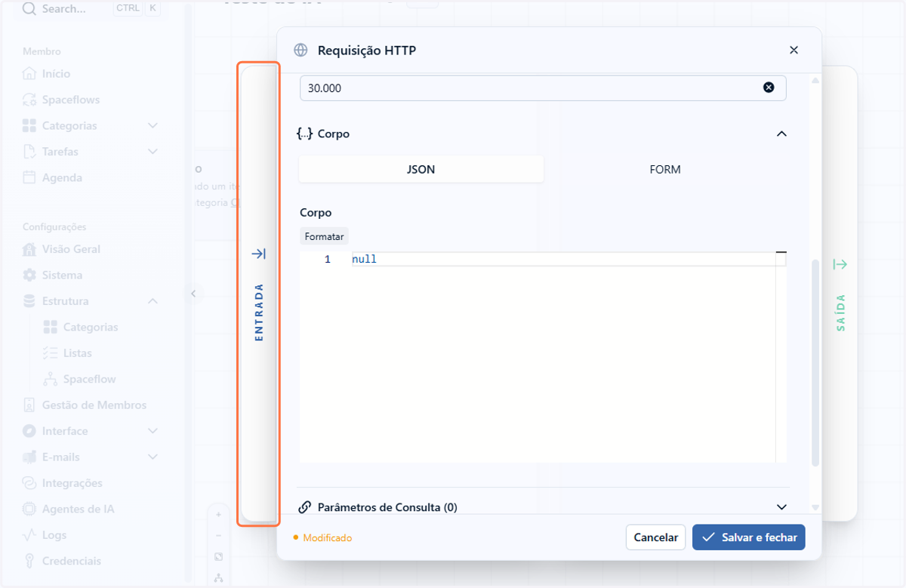Screen dimensions: 906x588
Task: Click Salvar e fechar button
Action: [x=749, y=537]
